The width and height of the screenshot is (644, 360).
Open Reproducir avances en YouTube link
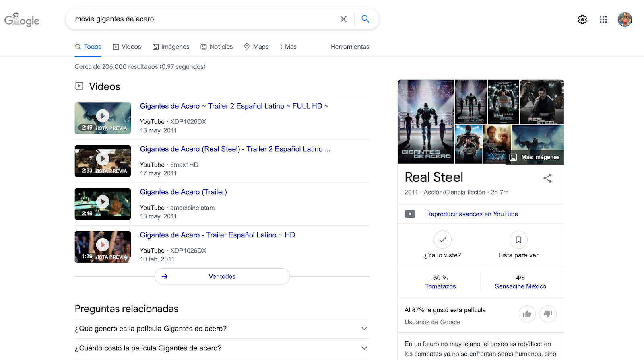click(x=472, y=214)
